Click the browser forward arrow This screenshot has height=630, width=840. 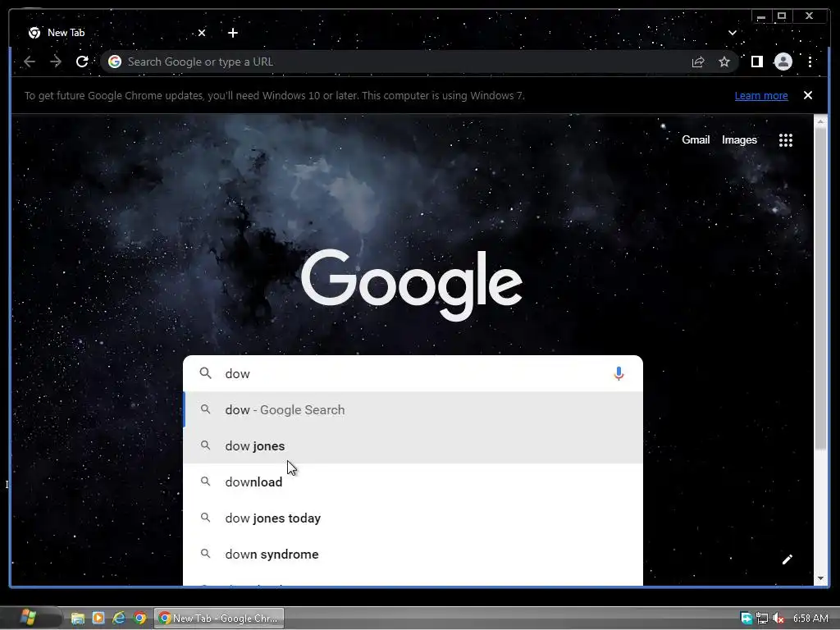tap(56, 62)
